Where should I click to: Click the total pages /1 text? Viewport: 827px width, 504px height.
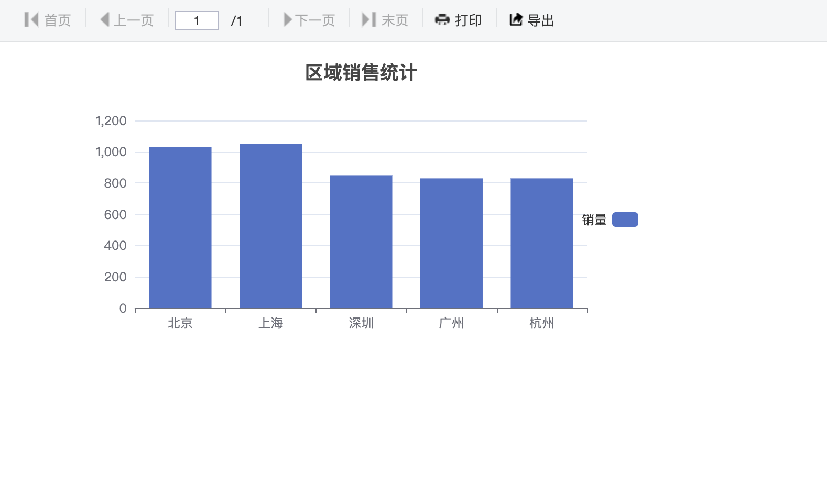tap(237, 21)
